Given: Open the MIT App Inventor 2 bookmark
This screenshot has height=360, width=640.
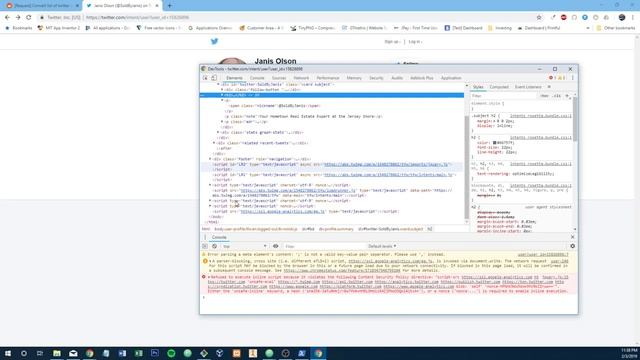Looking at the screenshot, I should tap(59, 28).
